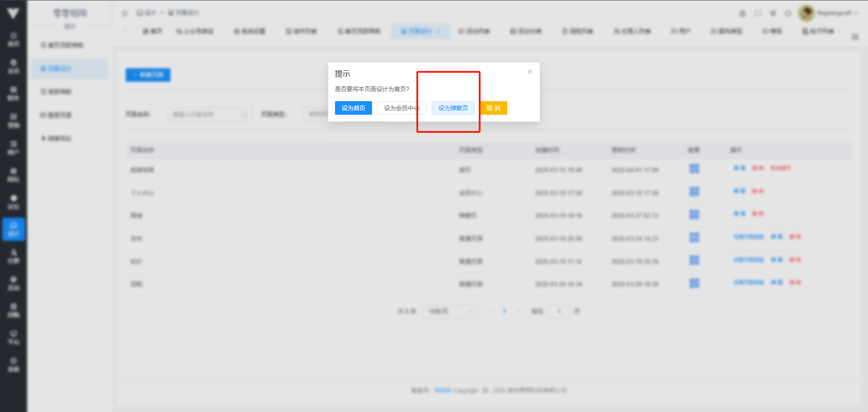Click the logo at the top of the sidebar
Viewport: 868px width, 412px height.
(x=13, y=13)
